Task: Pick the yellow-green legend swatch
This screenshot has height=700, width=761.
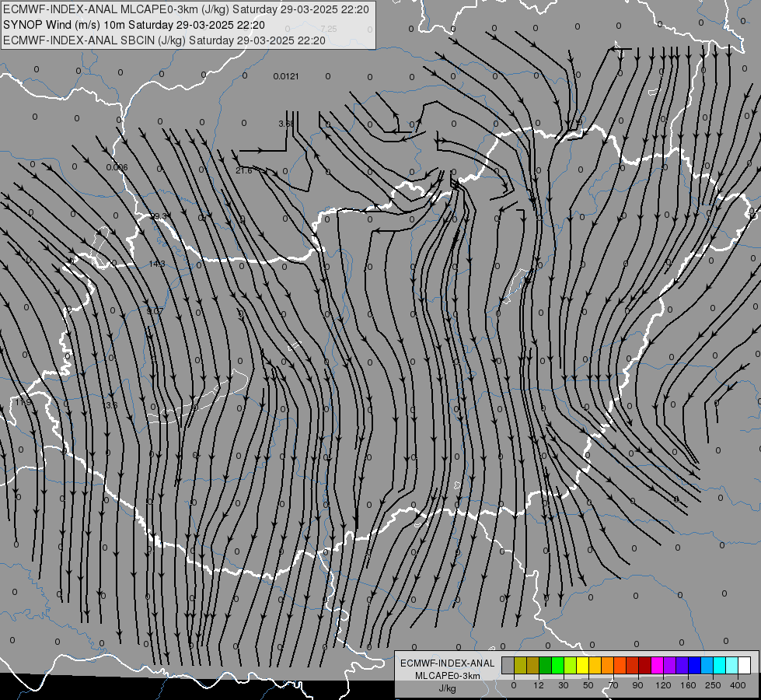Action: coord(571,666)
